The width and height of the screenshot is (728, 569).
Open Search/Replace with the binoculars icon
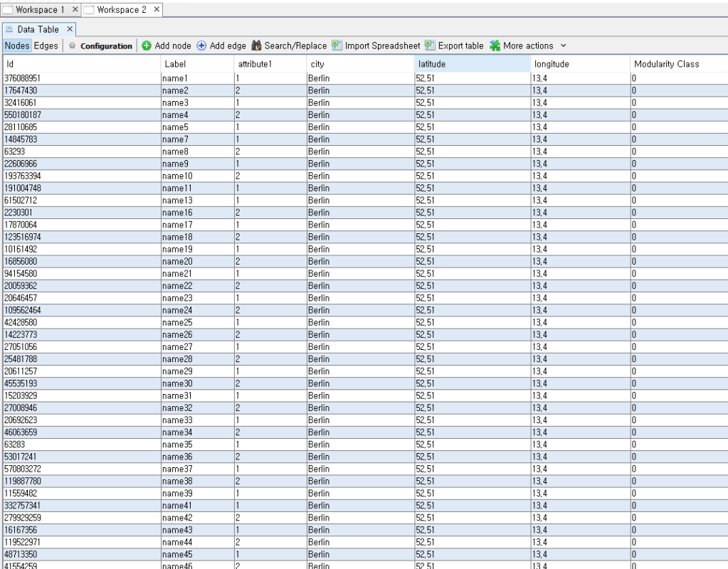click(x=256, y=46)
